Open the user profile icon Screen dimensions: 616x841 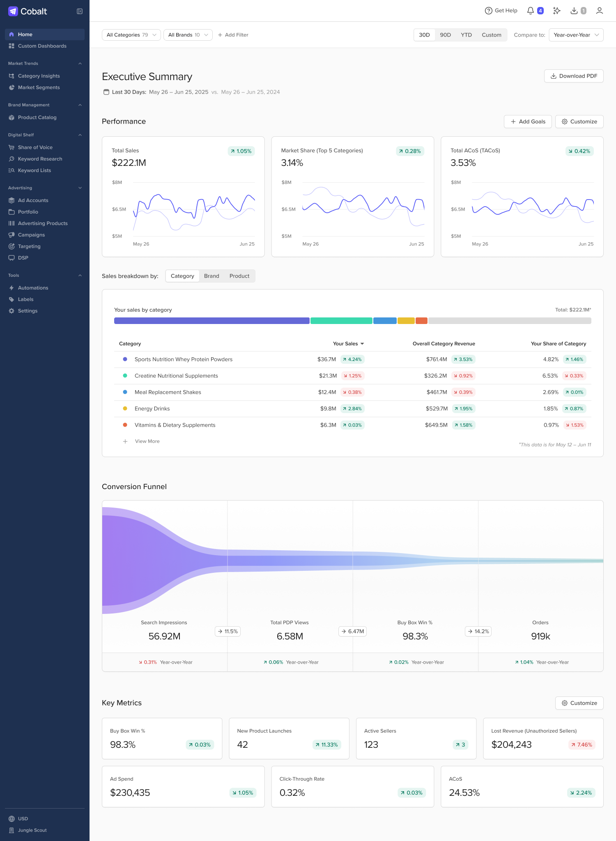(600, 11)
